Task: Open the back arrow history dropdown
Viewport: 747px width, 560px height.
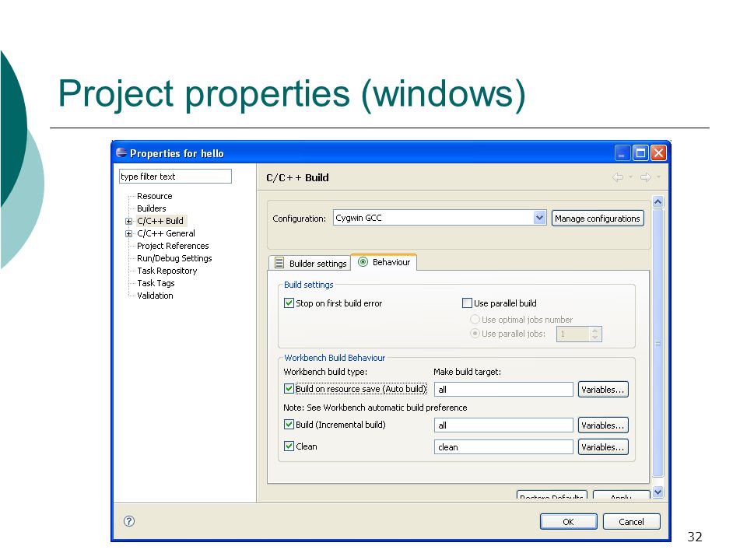Action: coord(631,177)
